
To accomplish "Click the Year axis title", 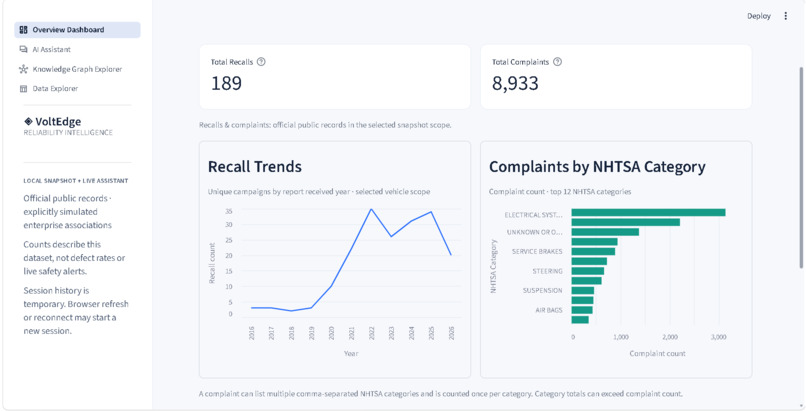I will click(351, 353).
